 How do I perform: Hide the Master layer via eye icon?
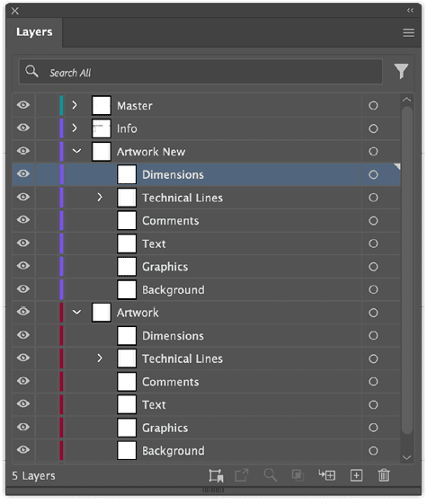coord(23,105)
